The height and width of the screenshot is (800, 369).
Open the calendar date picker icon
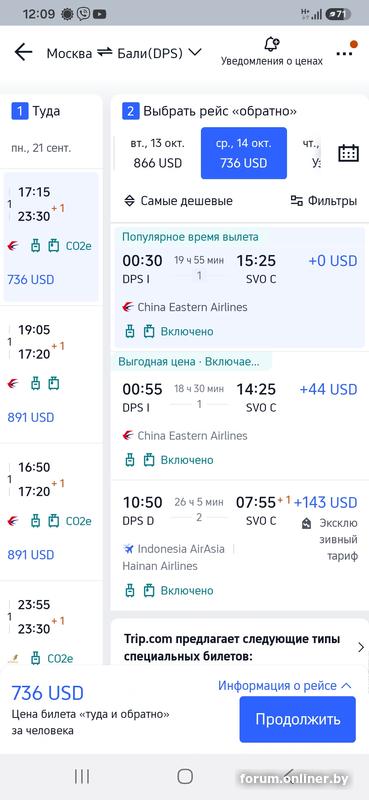point(348,153)
